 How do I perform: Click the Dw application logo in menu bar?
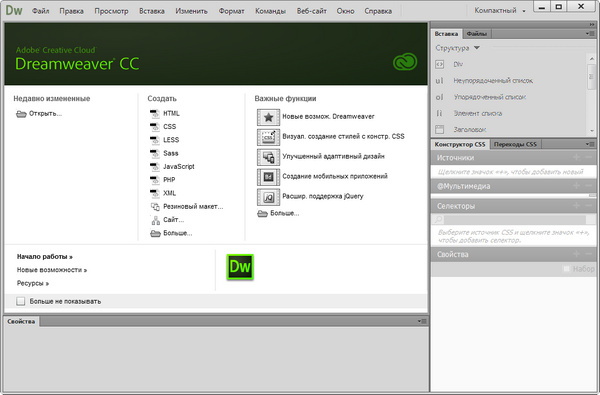[x=14, y=10]
